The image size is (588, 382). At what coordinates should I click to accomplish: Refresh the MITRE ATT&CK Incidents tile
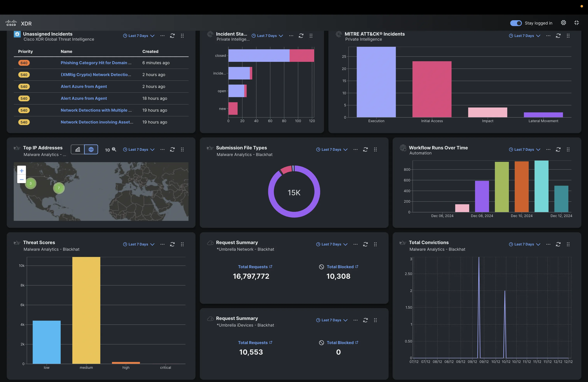558,36
